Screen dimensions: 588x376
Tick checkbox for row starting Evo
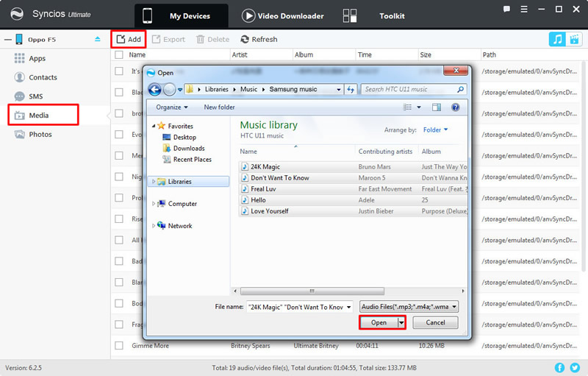pyautogui.click(x=119, y=135)
